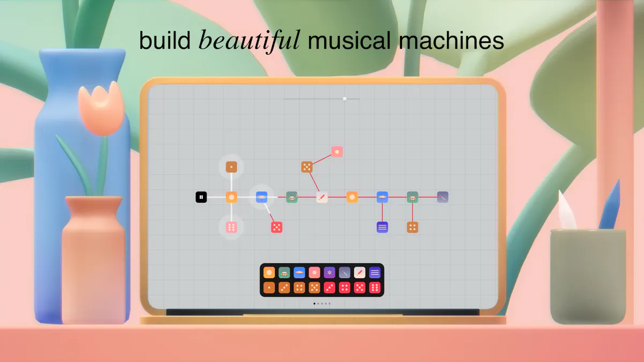Click the snare node above the orange four-dot die
Screen dimensions: 644x362
point(412,197)
